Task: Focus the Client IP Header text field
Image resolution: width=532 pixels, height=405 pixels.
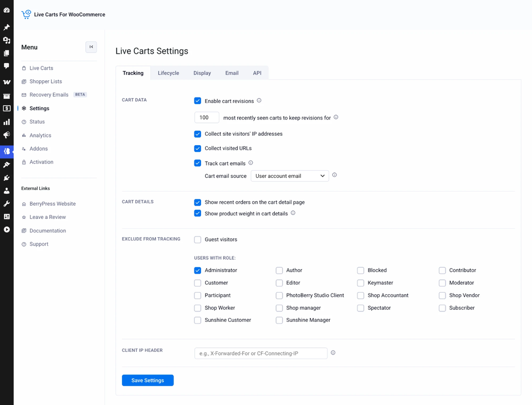Action: tap(260, 353)
